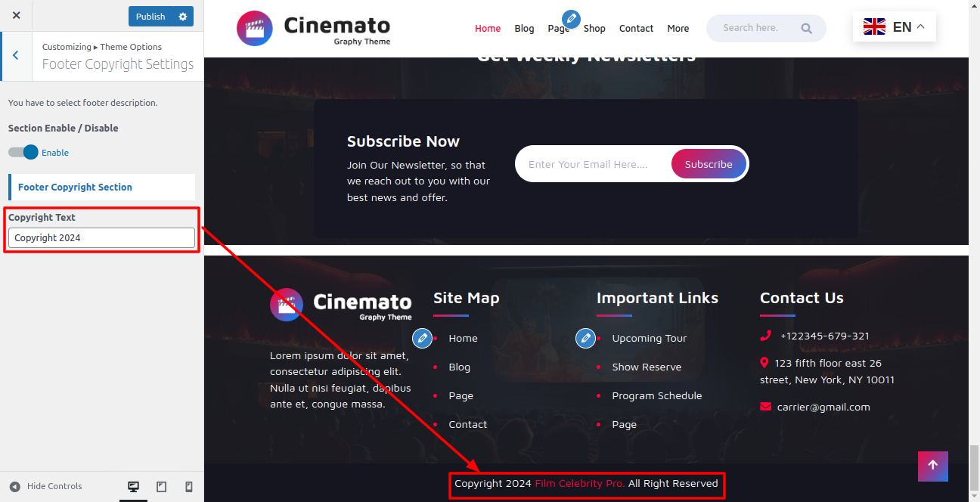Switch to tablet preview device icon
Image resolution: width=980 pixels, height=502 pixels.
click(x=161, y=487)
